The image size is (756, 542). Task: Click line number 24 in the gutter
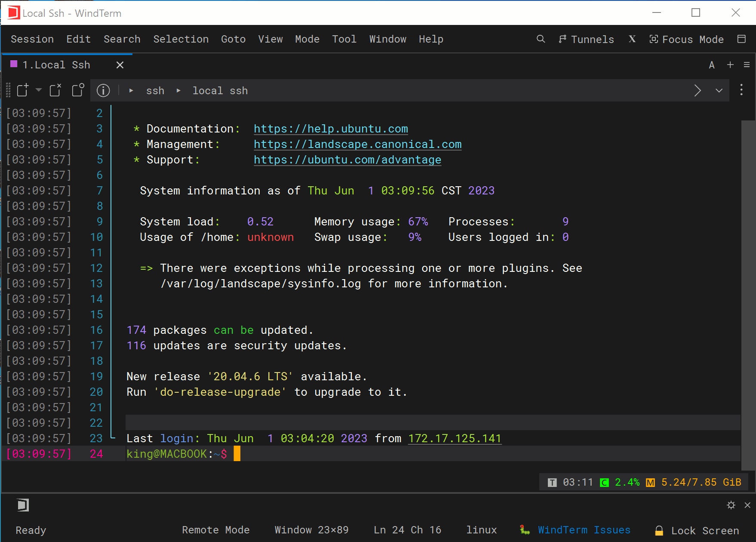[96, 454]
